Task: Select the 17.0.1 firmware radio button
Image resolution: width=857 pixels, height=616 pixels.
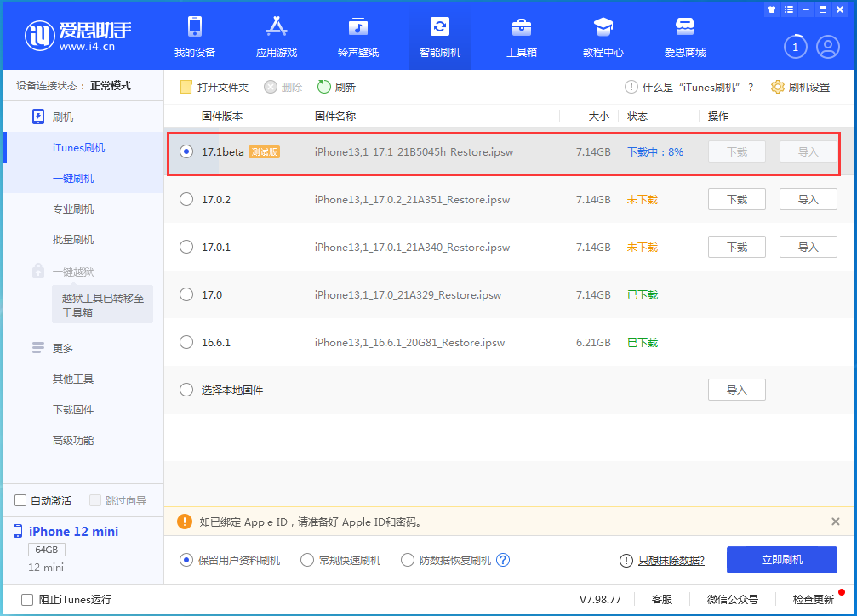Action: point(186,247)
